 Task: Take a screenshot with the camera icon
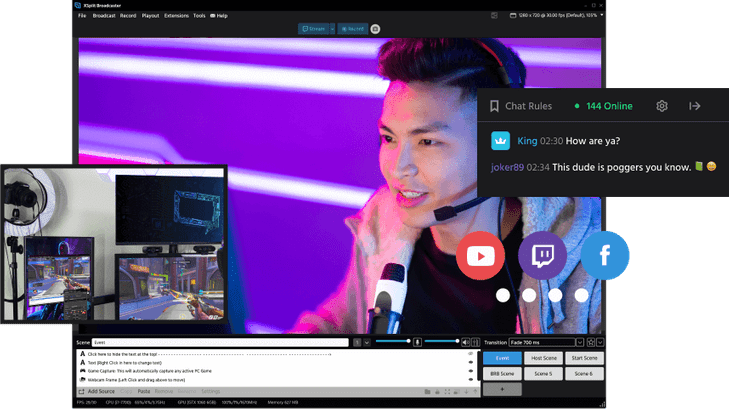coord(375,29)
